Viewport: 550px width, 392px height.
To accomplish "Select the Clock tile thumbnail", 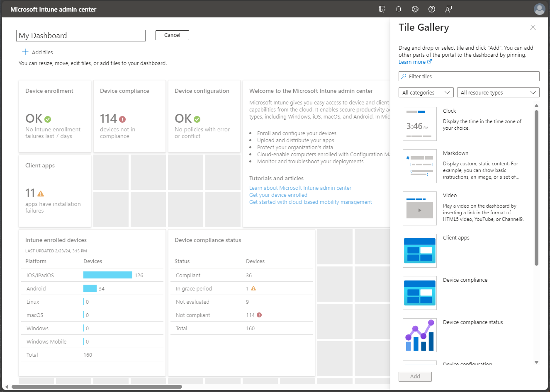I will click(x=420, y=124).
